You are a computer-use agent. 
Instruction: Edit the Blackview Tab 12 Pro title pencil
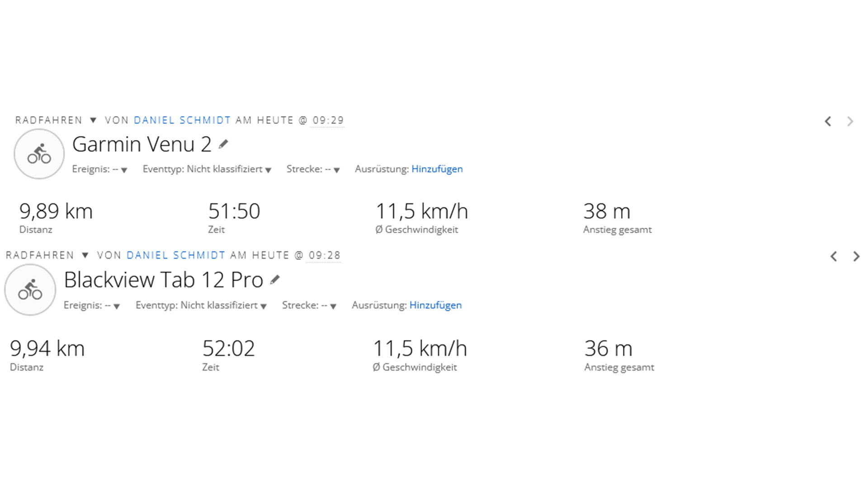click(275, 280)
